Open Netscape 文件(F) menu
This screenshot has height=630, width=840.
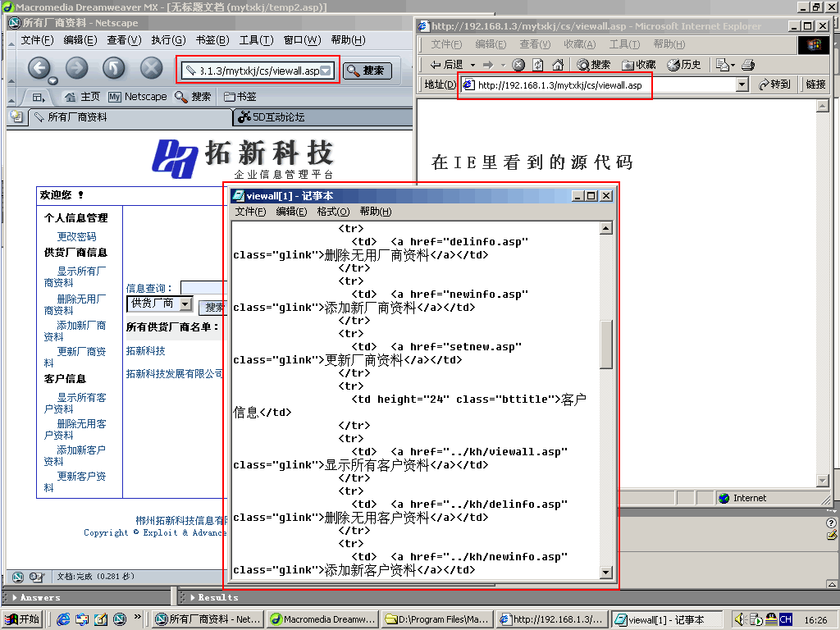click(37, 40)
